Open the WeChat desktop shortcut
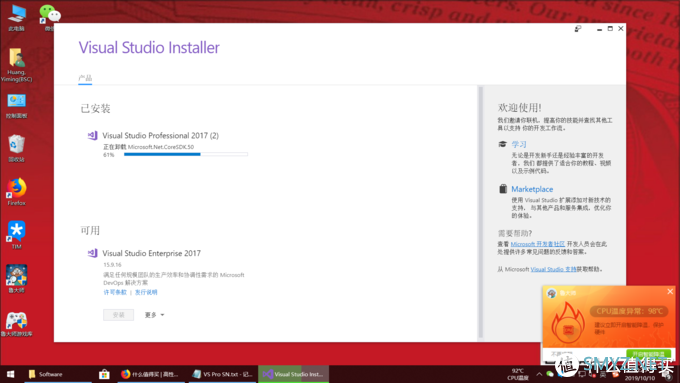 [50, 18]
